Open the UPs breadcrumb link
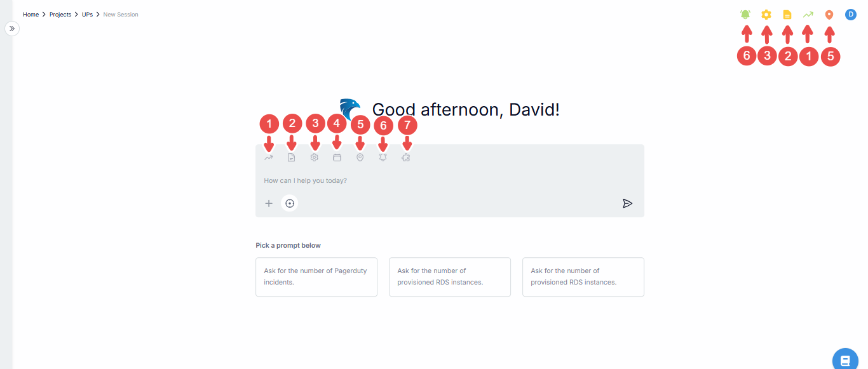The width and height of the screenshot is (868, 369). pos(87,15)
